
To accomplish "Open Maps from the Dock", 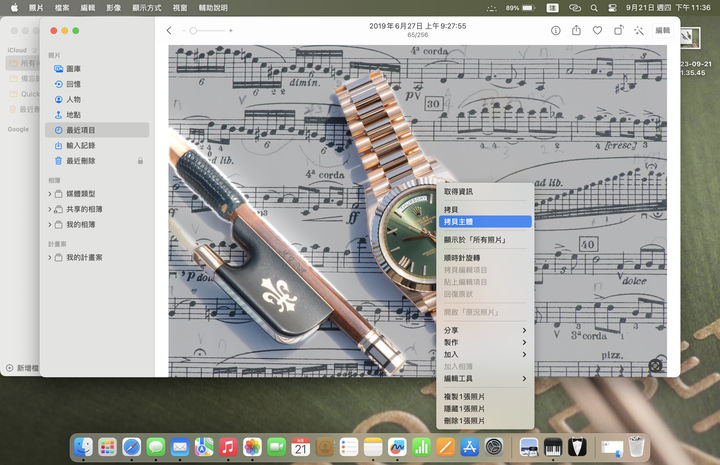I will 204,447.
